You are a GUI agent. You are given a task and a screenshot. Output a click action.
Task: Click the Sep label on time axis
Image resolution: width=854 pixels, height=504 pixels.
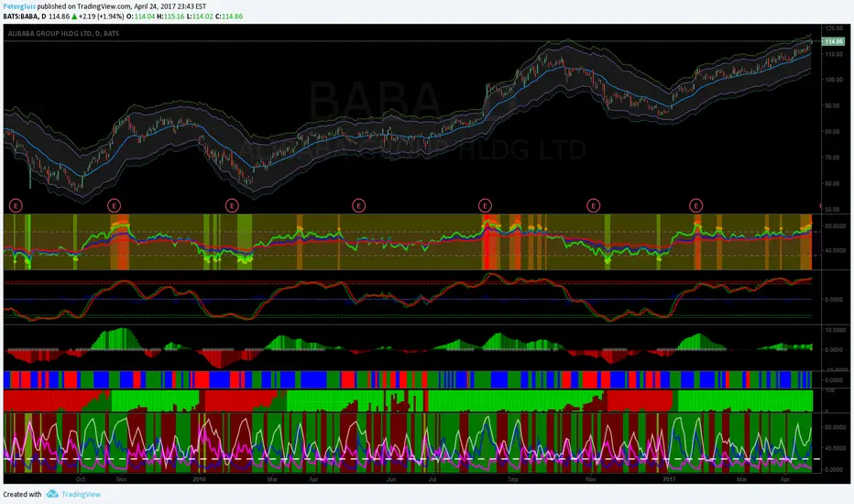(x=513, y=479)
